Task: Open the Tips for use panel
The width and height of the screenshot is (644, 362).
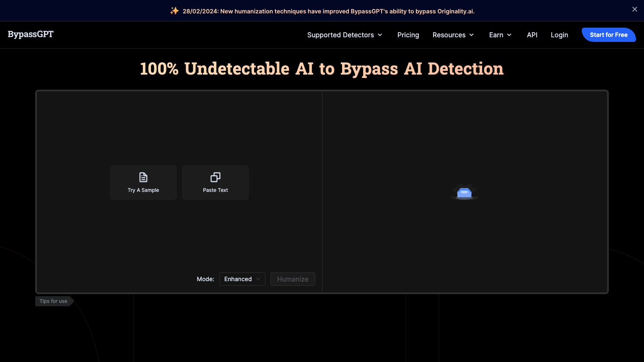Action: tap(53, 301)
